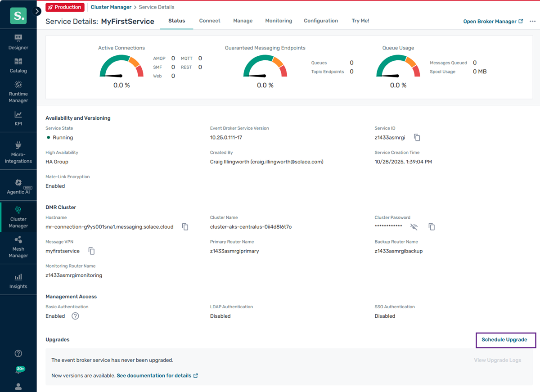
Task: Open Insights in the sidebar
Action: click(x=18, y=281)
